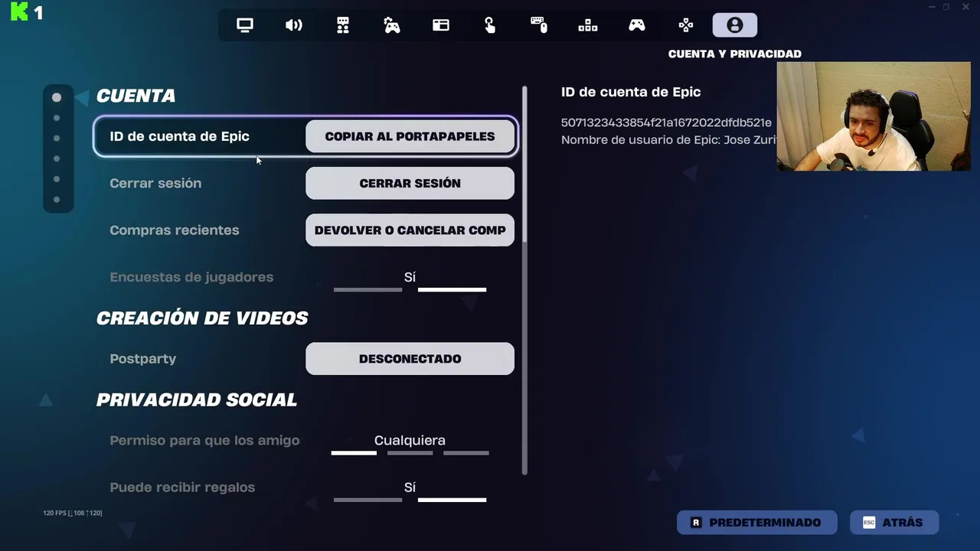This screenshot has width=980, height=551.
Task: Open the controller-with-gear settings tab
Action: 392,25
